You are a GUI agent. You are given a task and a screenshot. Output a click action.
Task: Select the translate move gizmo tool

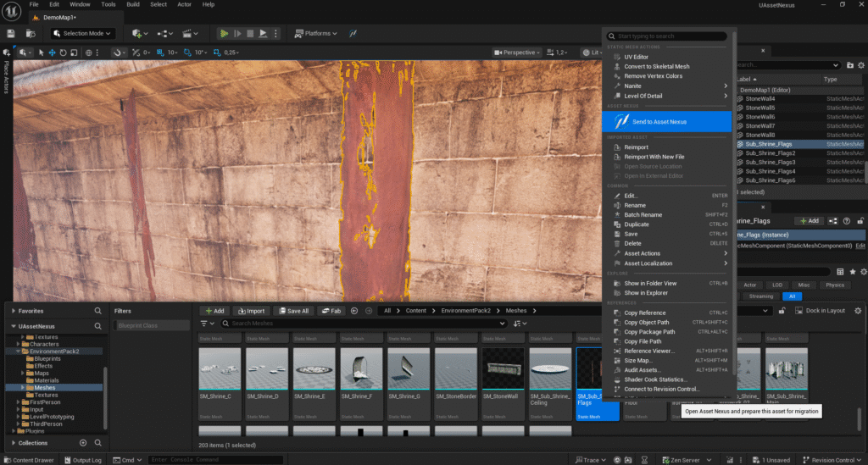(53, 53)
